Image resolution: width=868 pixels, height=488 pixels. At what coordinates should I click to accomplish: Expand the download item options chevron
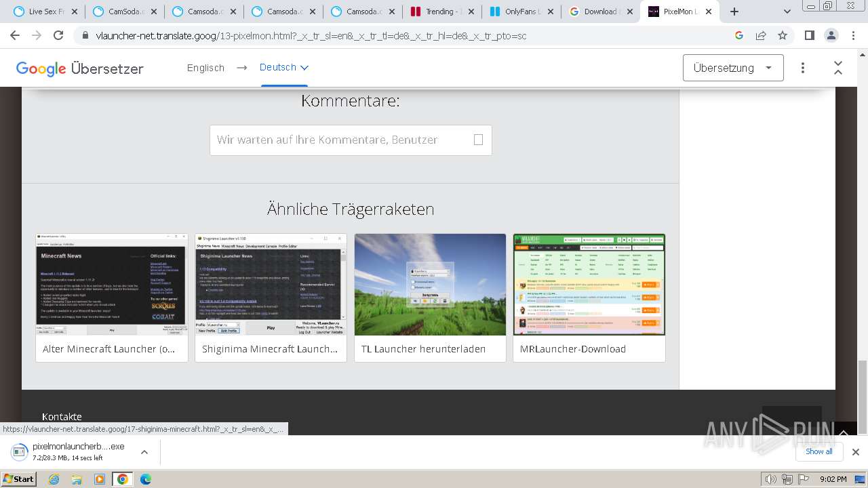click(144, 452)
